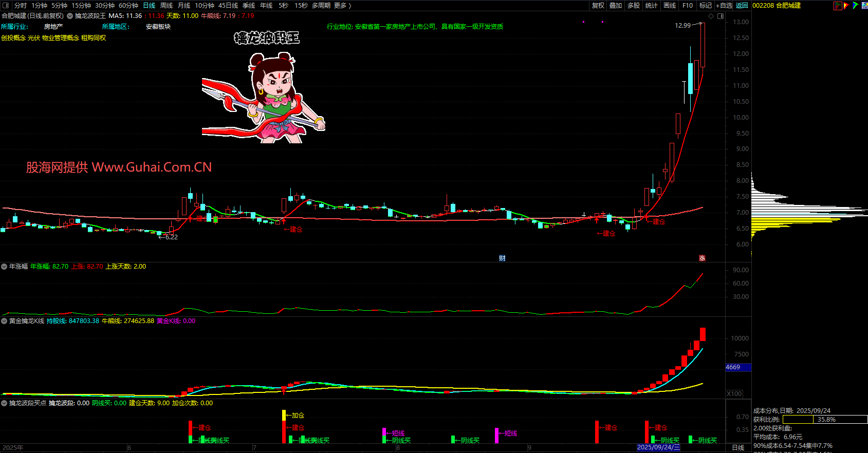Viewport: 868px width, 453px height.
Task: Open the cost distribution chip icon
Action: pos(837,6)
